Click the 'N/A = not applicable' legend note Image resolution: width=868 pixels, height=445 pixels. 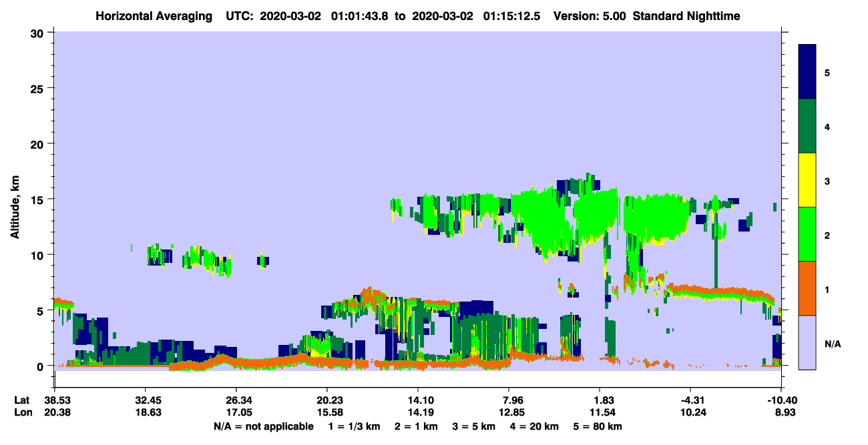tap(263, 426)
